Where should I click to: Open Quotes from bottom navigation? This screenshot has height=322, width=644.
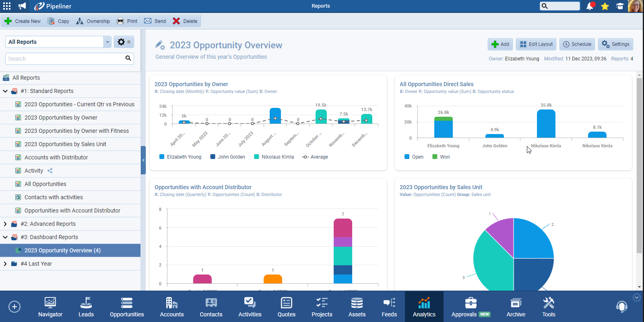(286, 307)
